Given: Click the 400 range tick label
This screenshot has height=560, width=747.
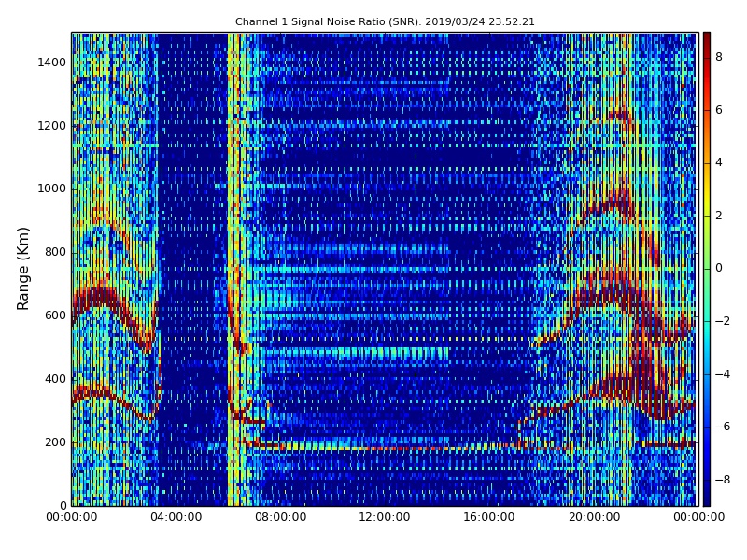Looking at the screenshot, I should coord(55,379).
